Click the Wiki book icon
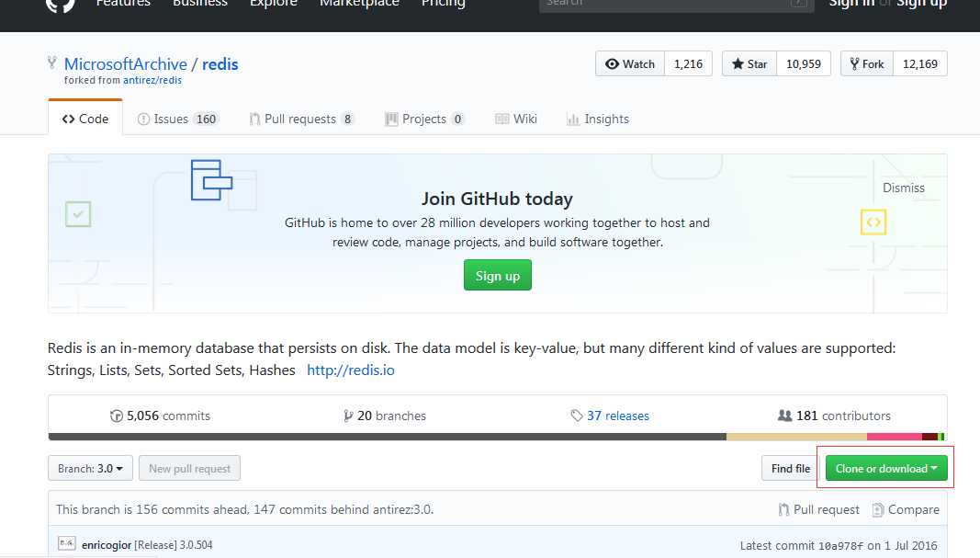Image resolution: width=980 pixels, height=558 pixels. pyautogui.click(x=501, y=119)
